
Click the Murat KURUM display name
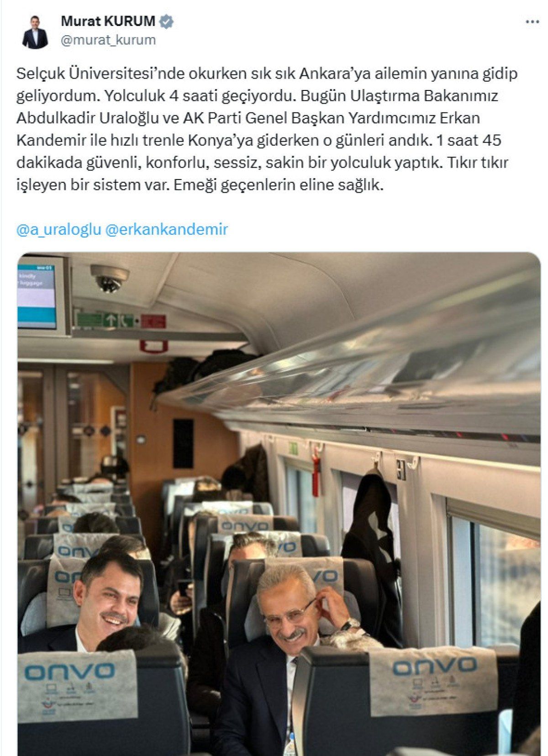(109, 21)
